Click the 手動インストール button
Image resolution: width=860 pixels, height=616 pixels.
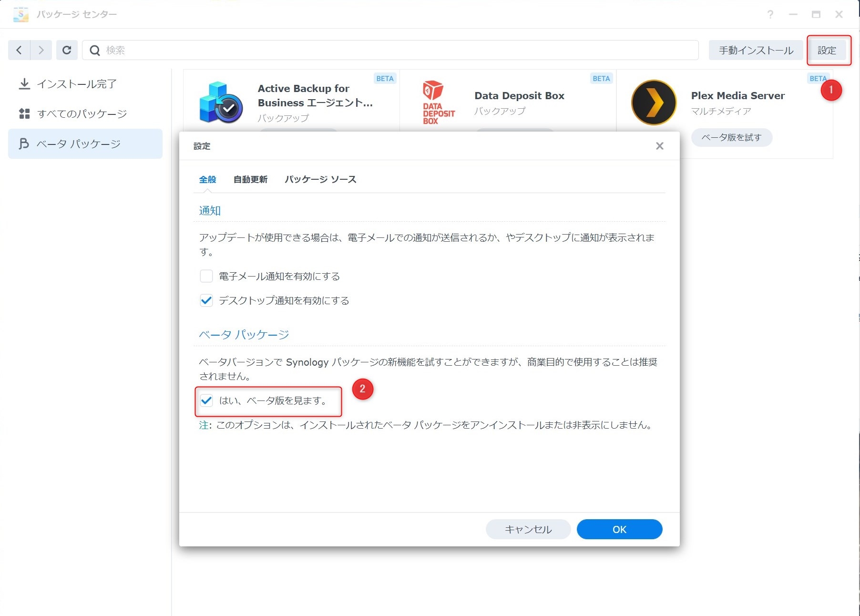click(756, 50)
